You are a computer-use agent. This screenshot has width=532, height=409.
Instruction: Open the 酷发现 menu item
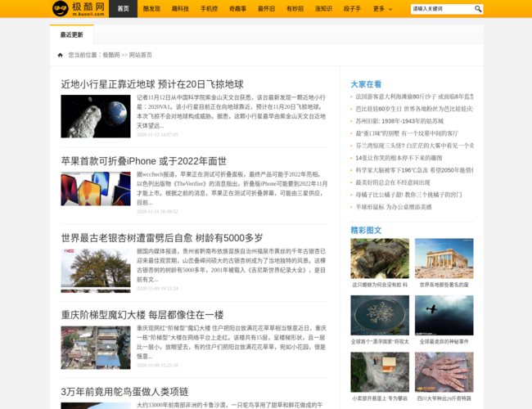[151, 9]
